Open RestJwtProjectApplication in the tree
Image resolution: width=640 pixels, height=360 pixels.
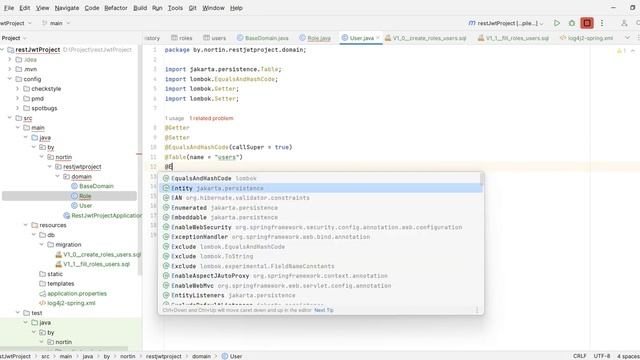(x=102, y=216)
